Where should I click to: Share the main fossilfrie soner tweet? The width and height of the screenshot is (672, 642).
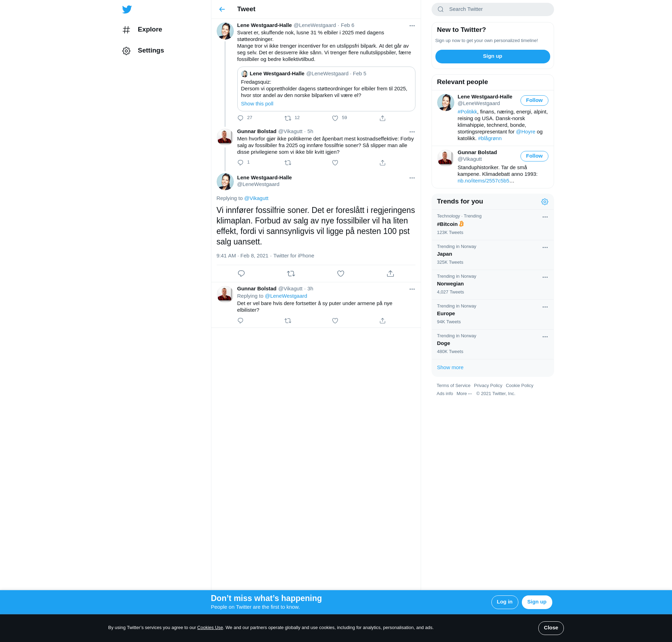point(390,274)
